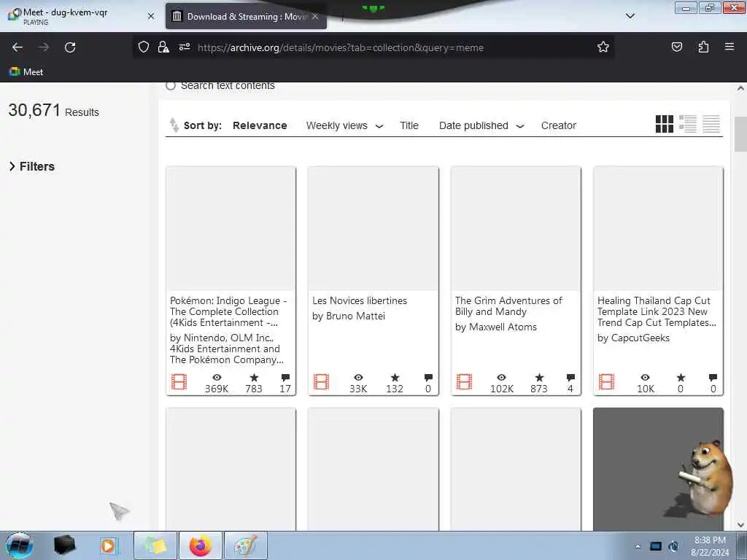Open Pokémon: Indigo League Complete Collection title
This screenshot has width=747, height=560.
coord(228,311)
